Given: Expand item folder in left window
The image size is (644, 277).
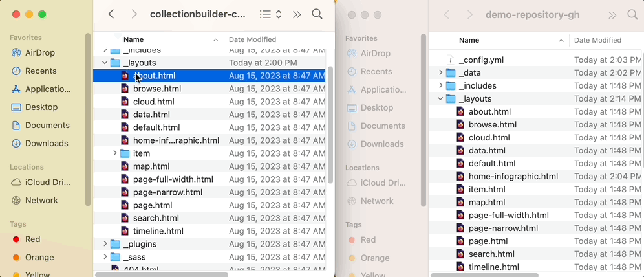Looking at the screenshot, I should pos(115,153).
